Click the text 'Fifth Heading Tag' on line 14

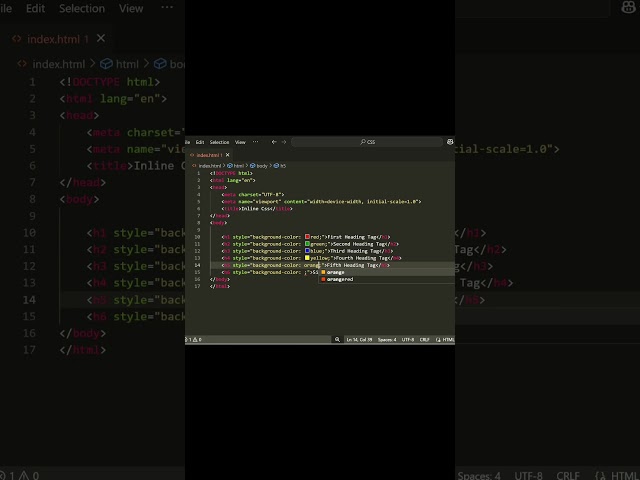click(351, 265)
